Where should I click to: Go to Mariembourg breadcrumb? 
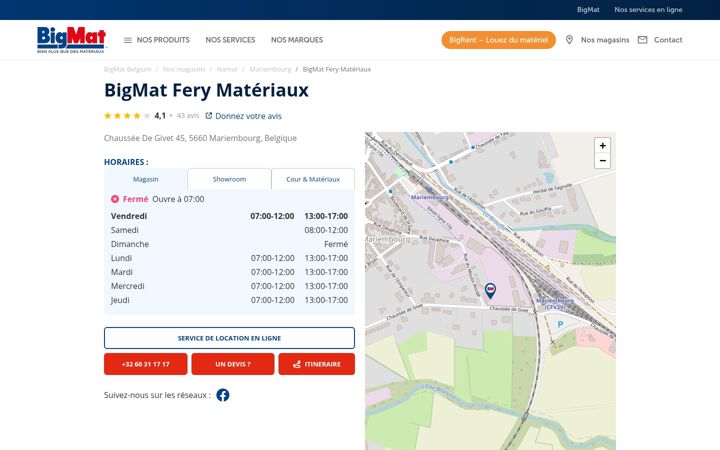point(270,69)
